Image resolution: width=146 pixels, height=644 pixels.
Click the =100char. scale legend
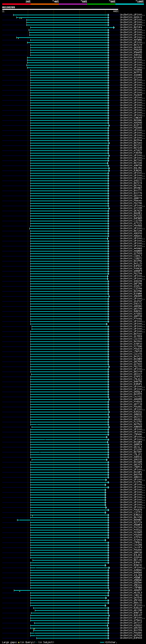coord(109,642)
